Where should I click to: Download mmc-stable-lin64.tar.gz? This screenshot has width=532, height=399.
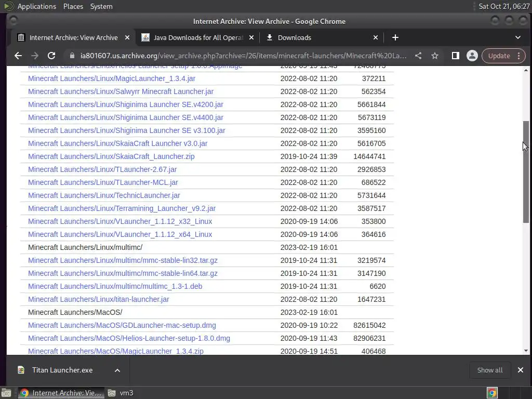(x=123, y=273)
